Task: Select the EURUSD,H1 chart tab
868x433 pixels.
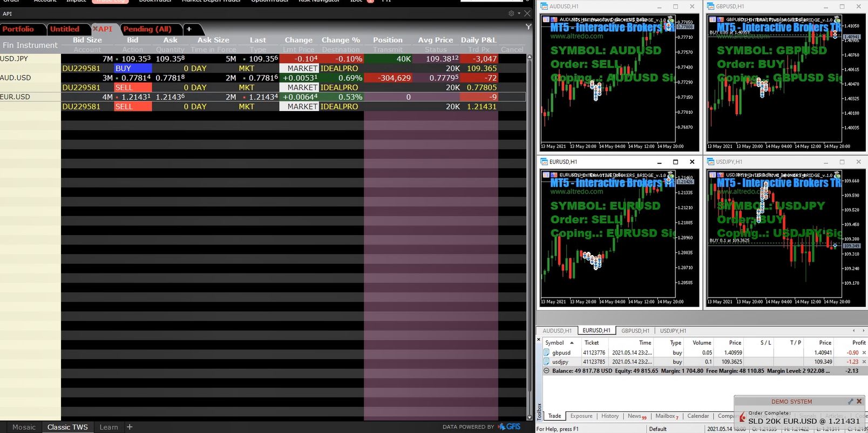Action: pyautogui.click(x=596, y=331)
